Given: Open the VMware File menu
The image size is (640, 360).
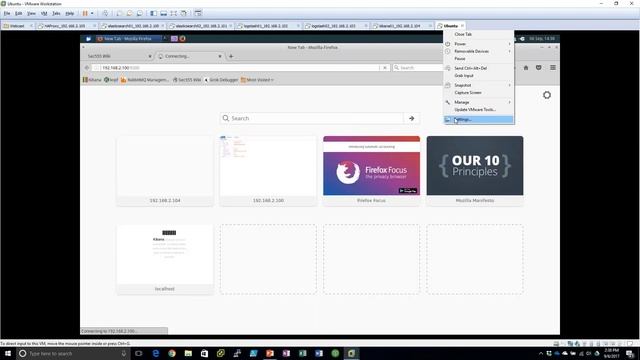Looking at the screenshot, I should [7, 13].
